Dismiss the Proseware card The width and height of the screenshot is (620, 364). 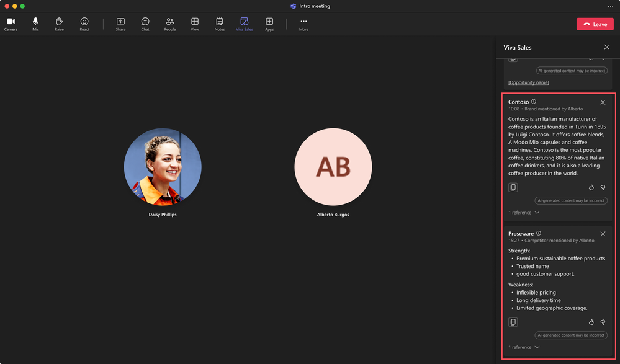(x=603, y=234)
